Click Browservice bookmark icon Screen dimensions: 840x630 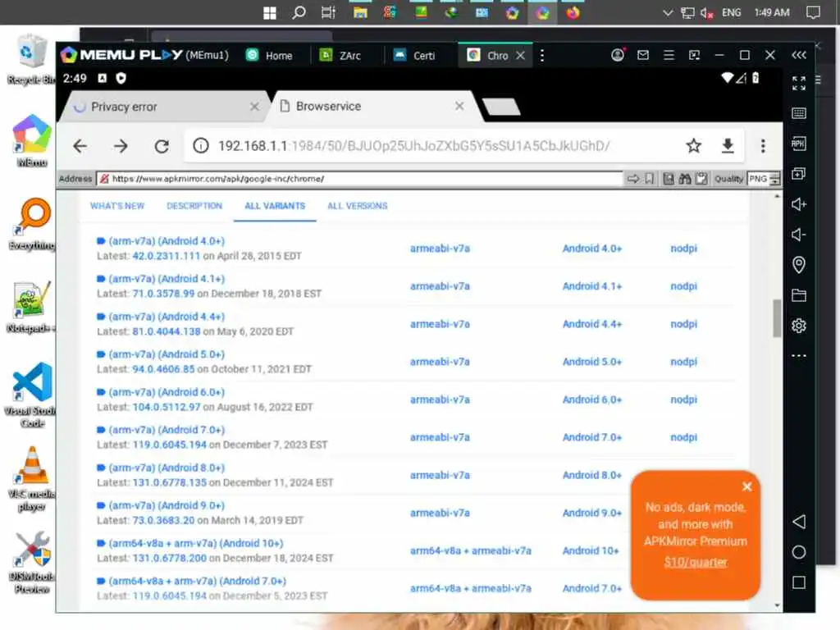point(650,178)
